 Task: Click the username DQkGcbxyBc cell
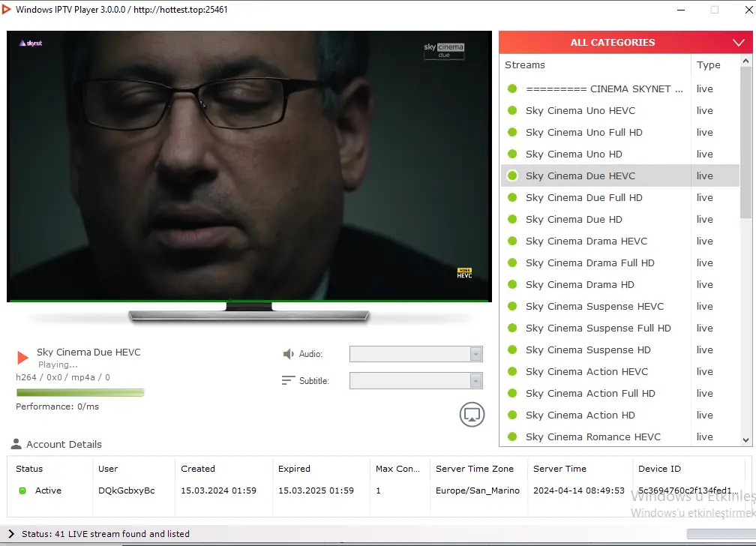point(126,490)
